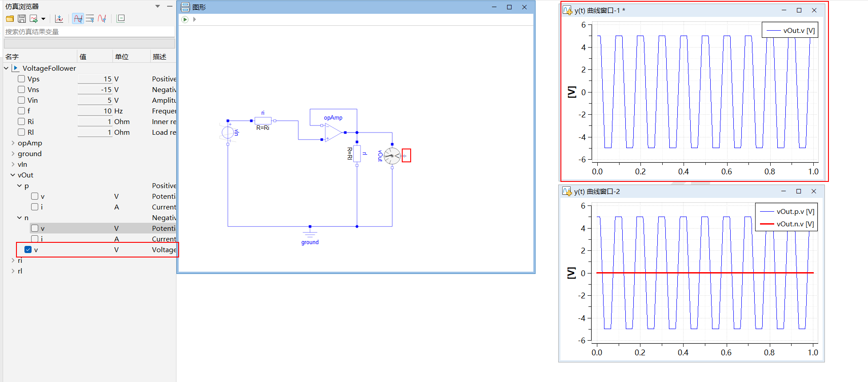Collapse the vOut tree node
868x382 pixels.
tap(13, 175)
